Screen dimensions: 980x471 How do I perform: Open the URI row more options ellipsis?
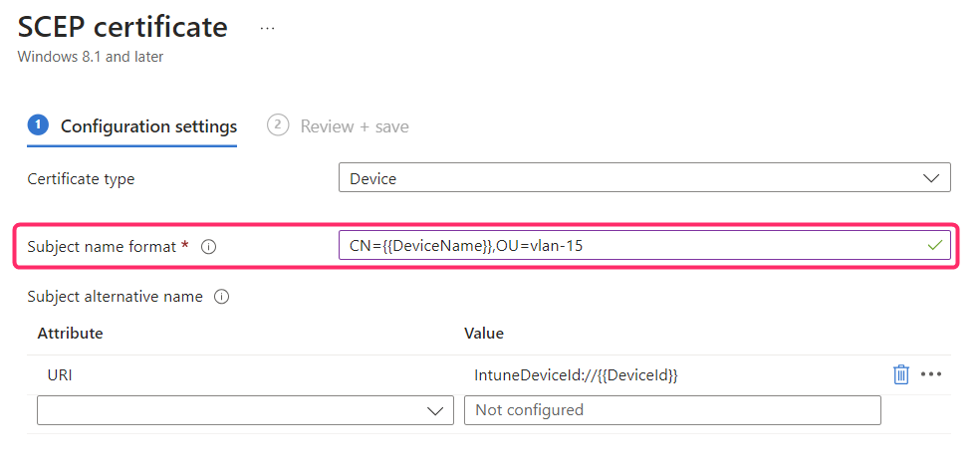coord(931,374)
